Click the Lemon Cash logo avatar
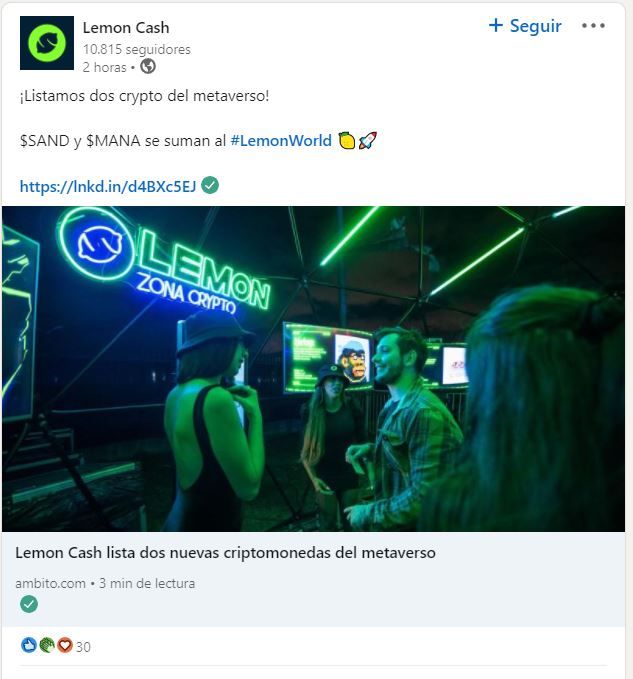This screenshot has height=679, width=633. coord(47,43)
